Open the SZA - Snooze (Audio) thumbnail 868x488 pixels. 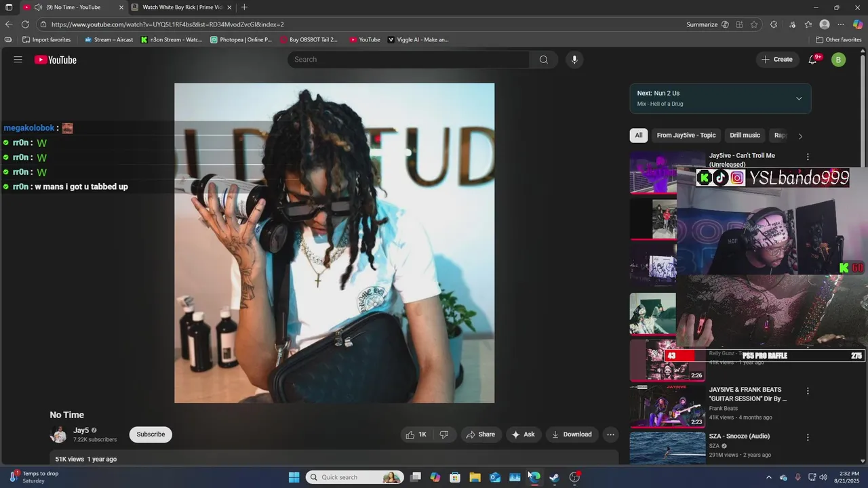pyautogui.click(x=667, y=448)
